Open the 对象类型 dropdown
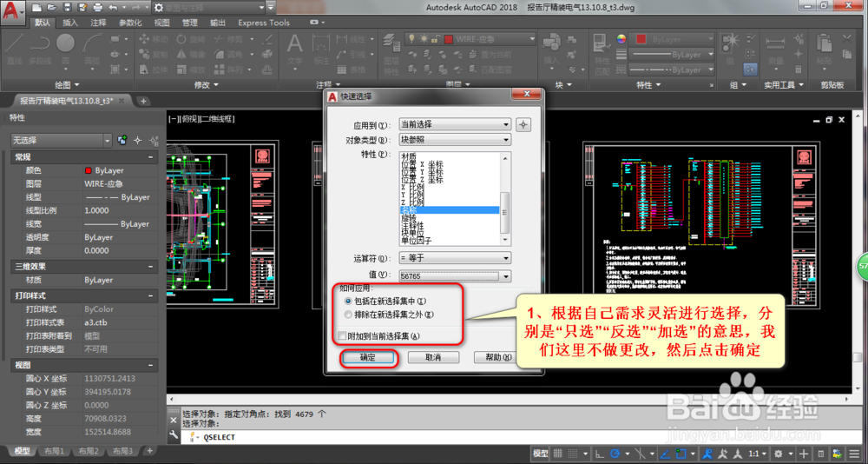The width and height of the screenshot is (868, 464). click(455, 140)
